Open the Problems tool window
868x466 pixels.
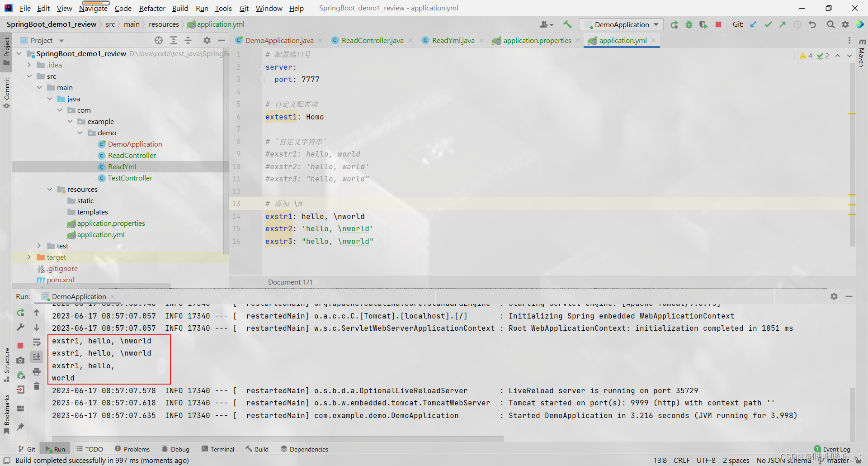click(x=132, y=449)
